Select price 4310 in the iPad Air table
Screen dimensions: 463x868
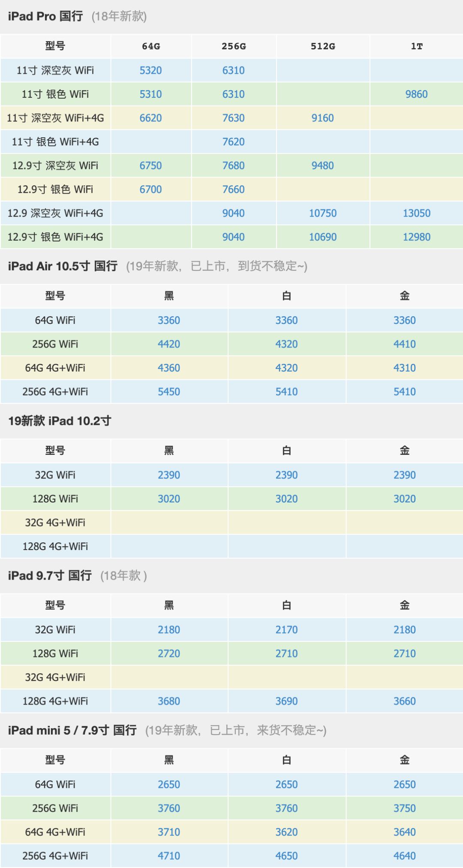tap(405, 368)
